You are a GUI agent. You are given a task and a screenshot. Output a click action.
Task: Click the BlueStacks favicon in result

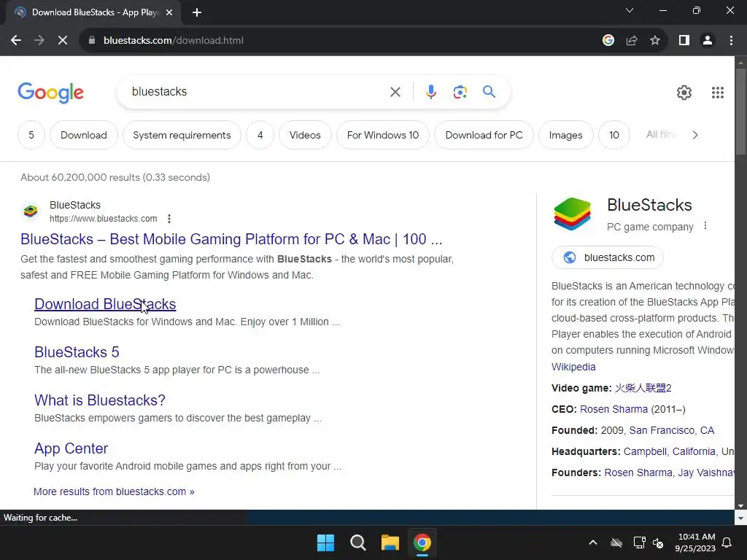point(31,211)
